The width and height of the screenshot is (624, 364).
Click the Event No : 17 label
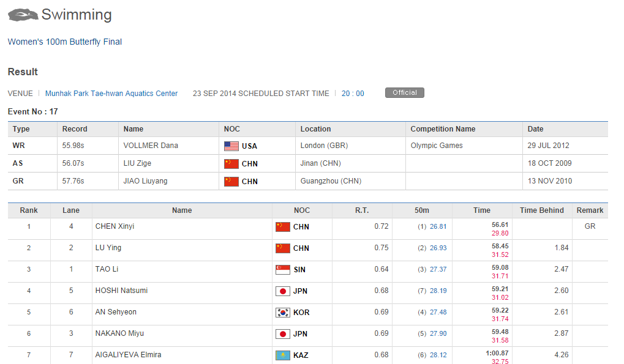[x=32, y=112]
